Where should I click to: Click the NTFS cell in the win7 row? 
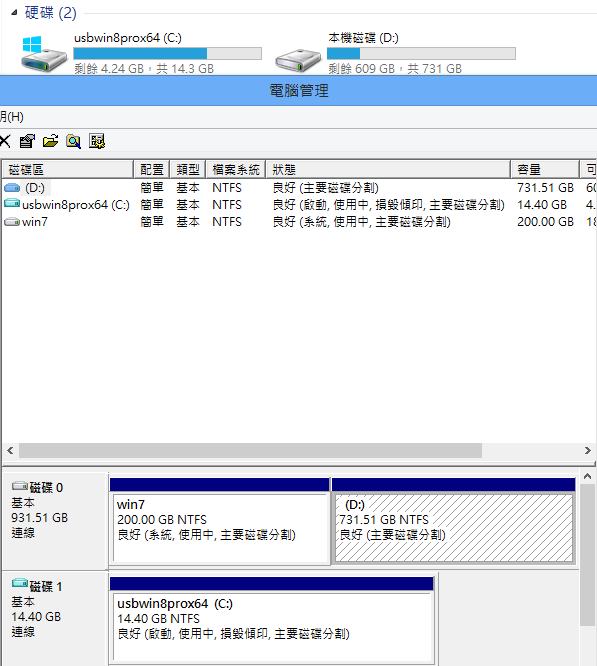coord(227,222)
